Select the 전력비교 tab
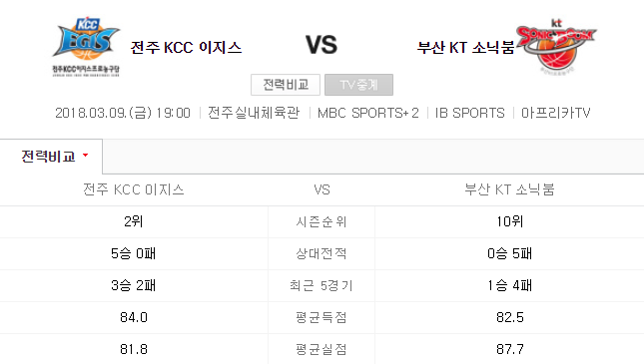The width and height of the screenshot is (644, 364). tap(51, 157)
